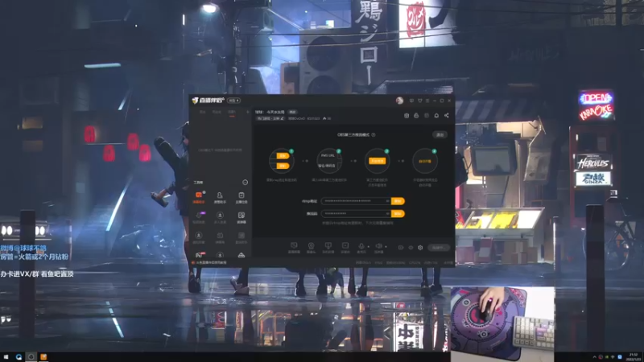Add a screen capture source from the bottom toolbar
The image size is (644, 362).
(x=294, y=248)
